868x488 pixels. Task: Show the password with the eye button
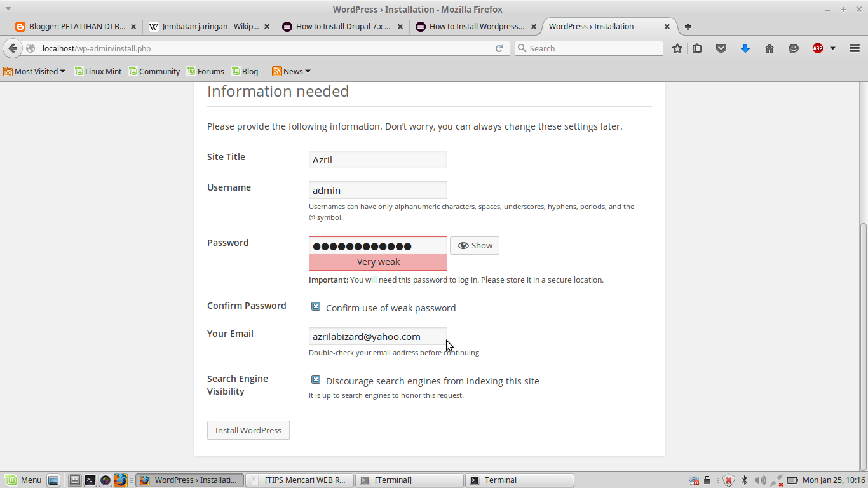click(x=475, y=246)
